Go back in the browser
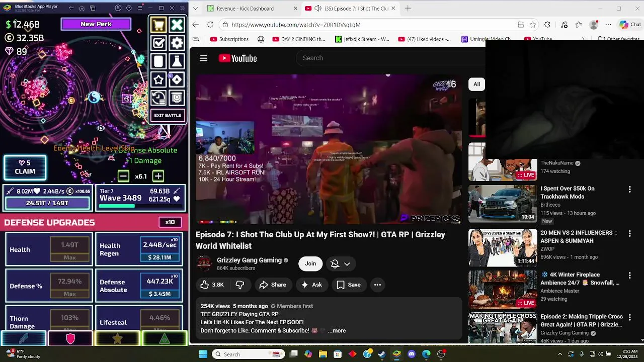The height and width of the screenshot is (362, 644). point(196,25)
